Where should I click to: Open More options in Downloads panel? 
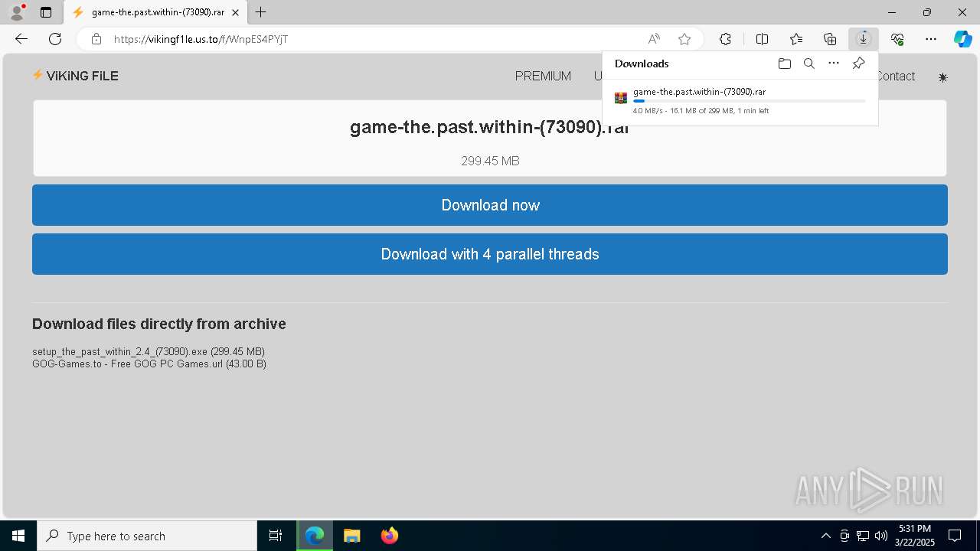pos(834,64)
